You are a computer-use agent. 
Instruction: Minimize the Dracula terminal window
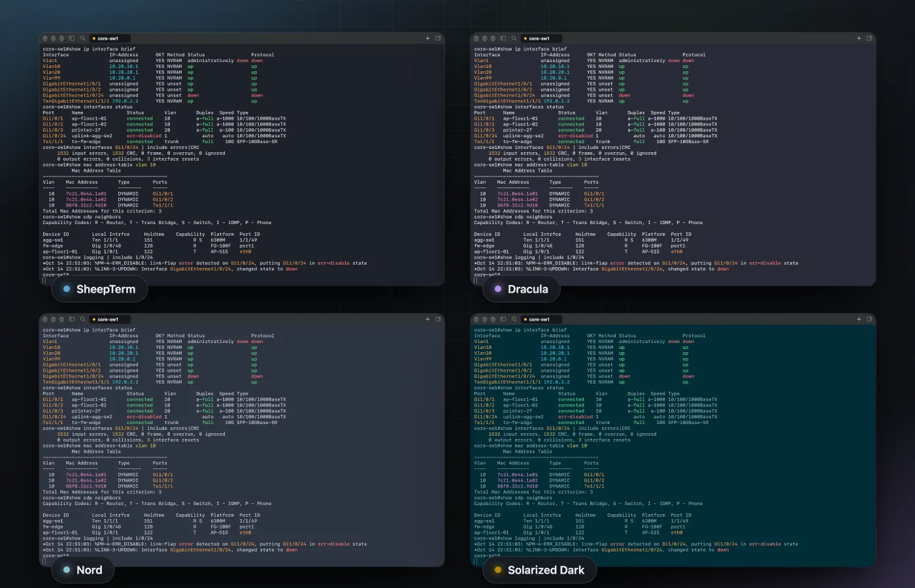[485, 39]
